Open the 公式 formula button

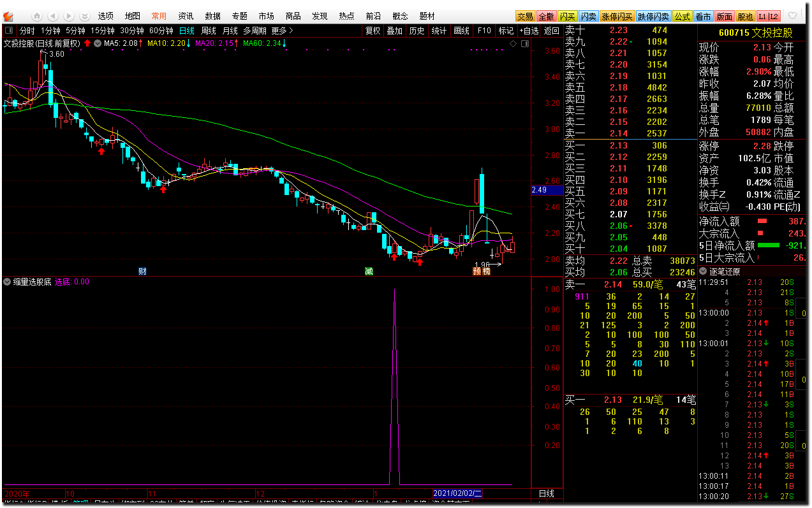(x=683, y=17)
